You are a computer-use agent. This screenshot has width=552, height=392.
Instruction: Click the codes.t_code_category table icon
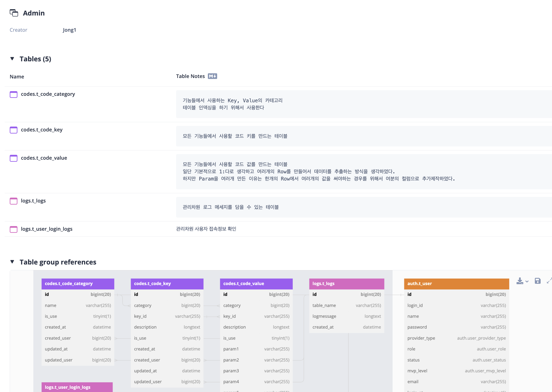pos(13,94)
